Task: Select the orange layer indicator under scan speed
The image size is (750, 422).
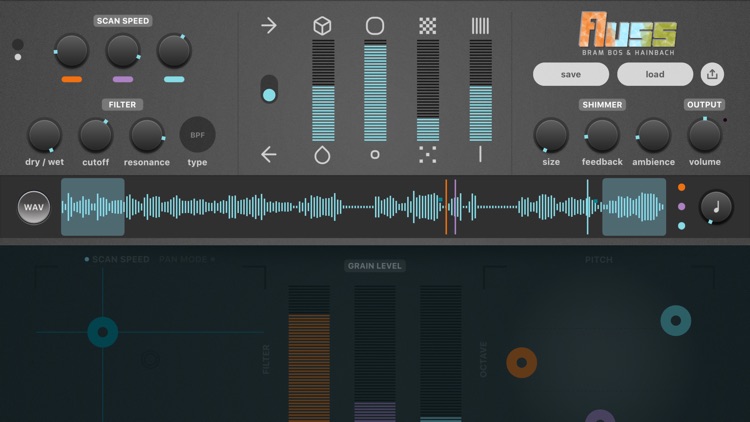Action: coord(72,79)
